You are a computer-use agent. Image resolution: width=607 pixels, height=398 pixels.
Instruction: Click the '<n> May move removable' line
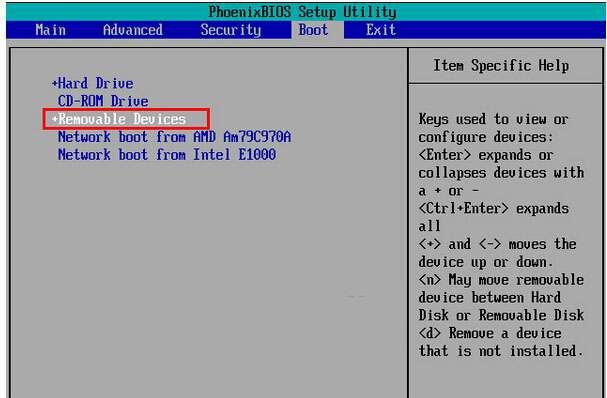[x=501, y=280]
